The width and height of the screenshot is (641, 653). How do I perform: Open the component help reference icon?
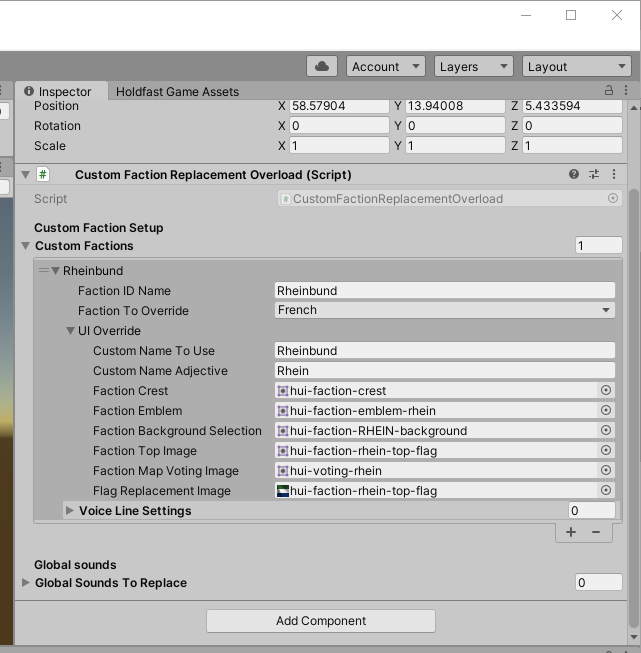point(574,174)
